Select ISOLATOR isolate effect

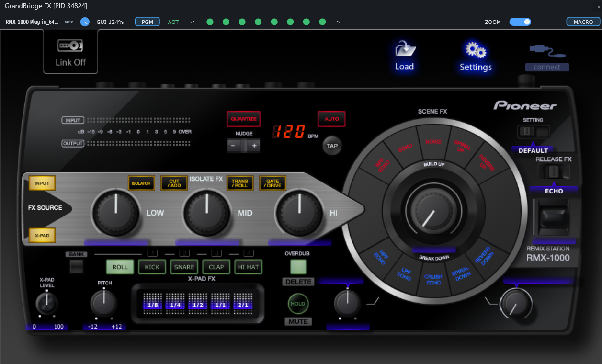point(142,183)
